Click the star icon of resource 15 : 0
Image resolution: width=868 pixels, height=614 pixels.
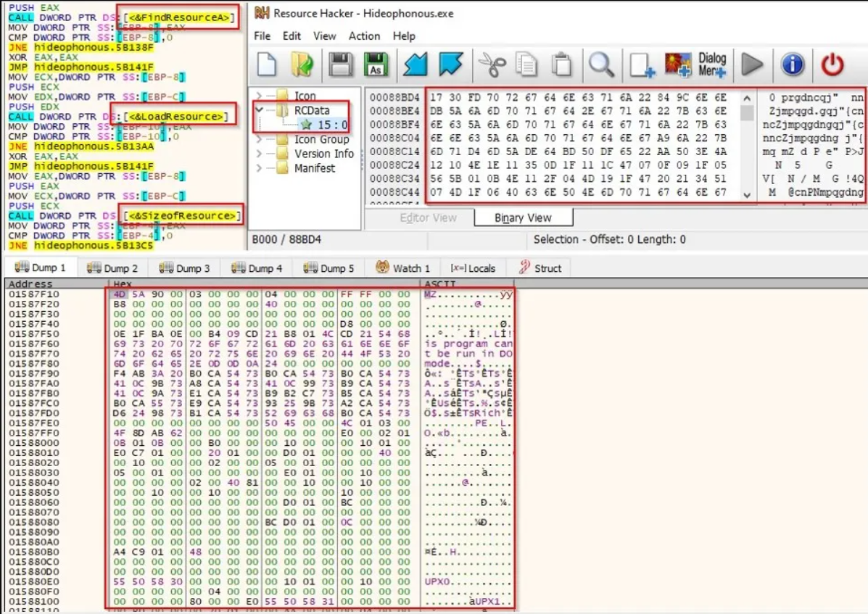tap(306, 125)
